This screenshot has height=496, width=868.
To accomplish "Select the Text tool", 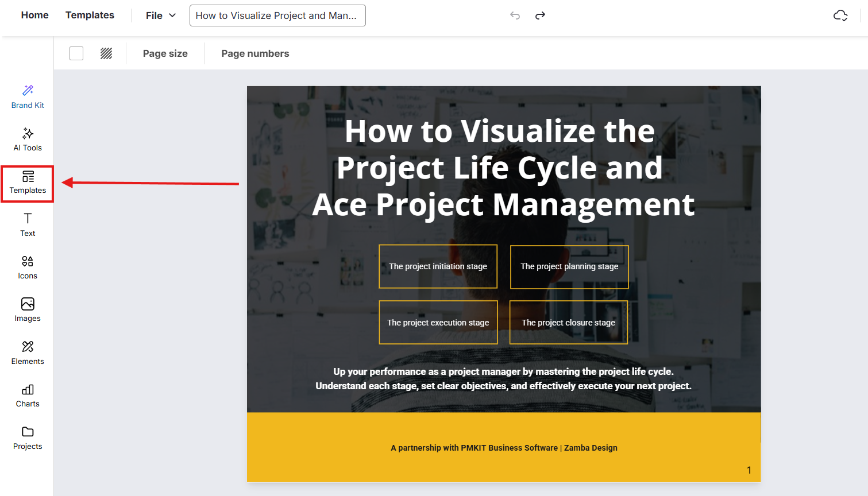I will (x=28, y=224).
